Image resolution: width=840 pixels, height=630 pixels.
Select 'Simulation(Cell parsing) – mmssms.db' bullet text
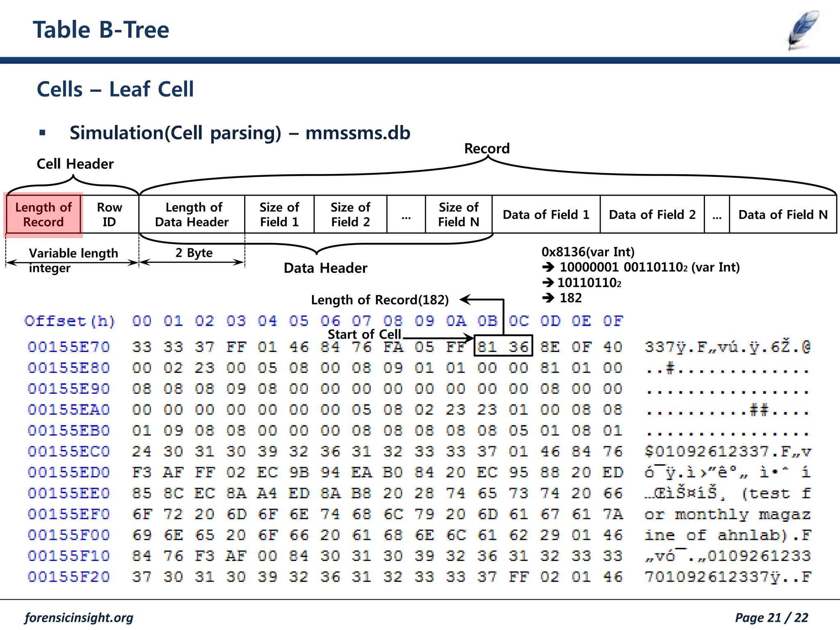click(x=240, y=132)
